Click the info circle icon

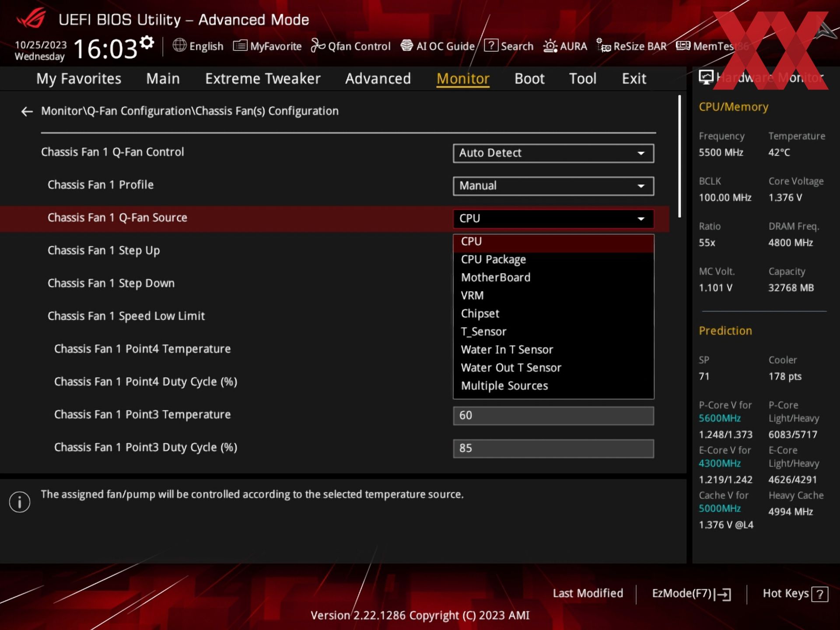pyautogui.click(x=20, y=501)
